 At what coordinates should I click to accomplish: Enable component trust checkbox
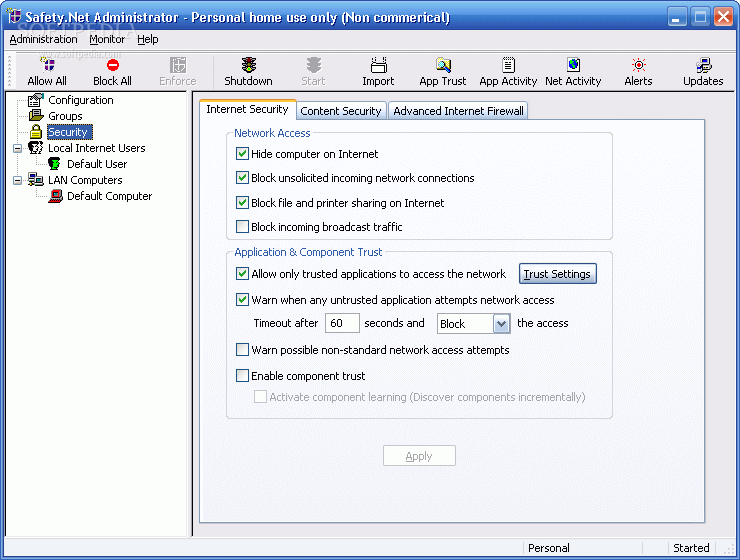(x=243, y=376)
